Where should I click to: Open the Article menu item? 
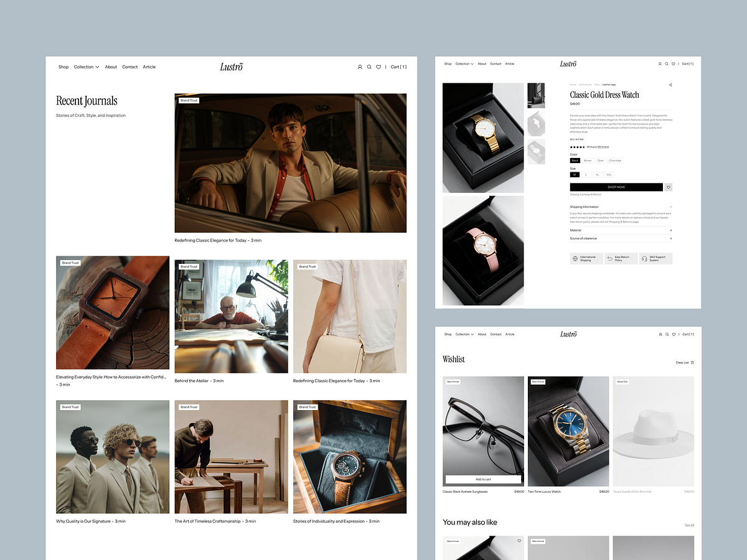[x=149, y=67]
